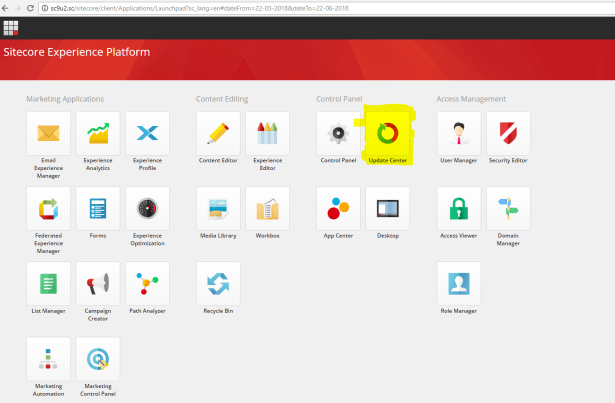This screenshot has height=403, width=615.
Task: Launch Experience Analytics
Action: (x=98, y=133)
